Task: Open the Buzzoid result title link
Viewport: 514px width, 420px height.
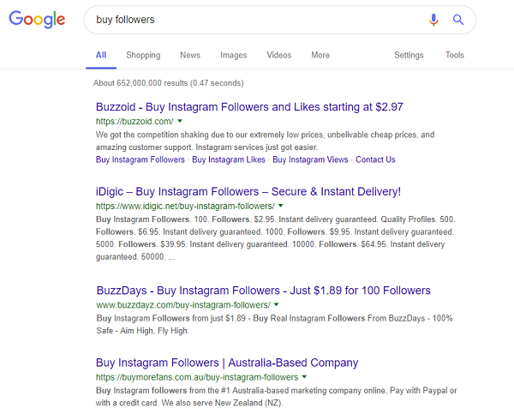Action: [249, 107]
